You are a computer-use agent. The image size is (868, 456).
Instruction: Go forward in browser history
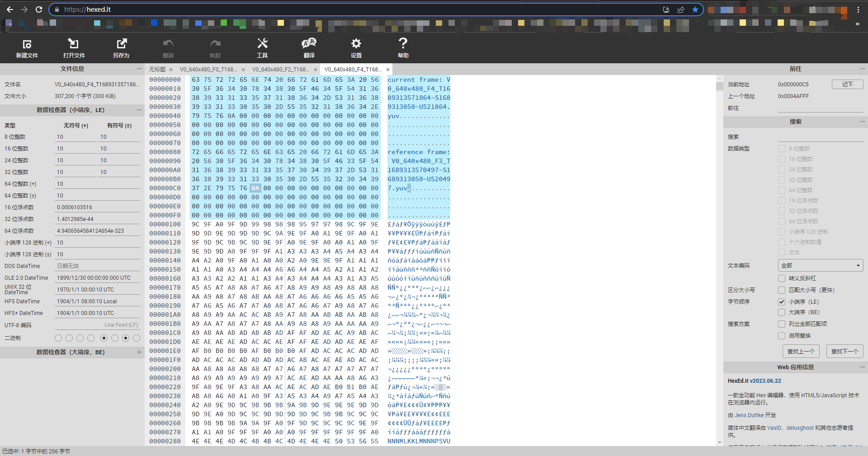[24, 9]
